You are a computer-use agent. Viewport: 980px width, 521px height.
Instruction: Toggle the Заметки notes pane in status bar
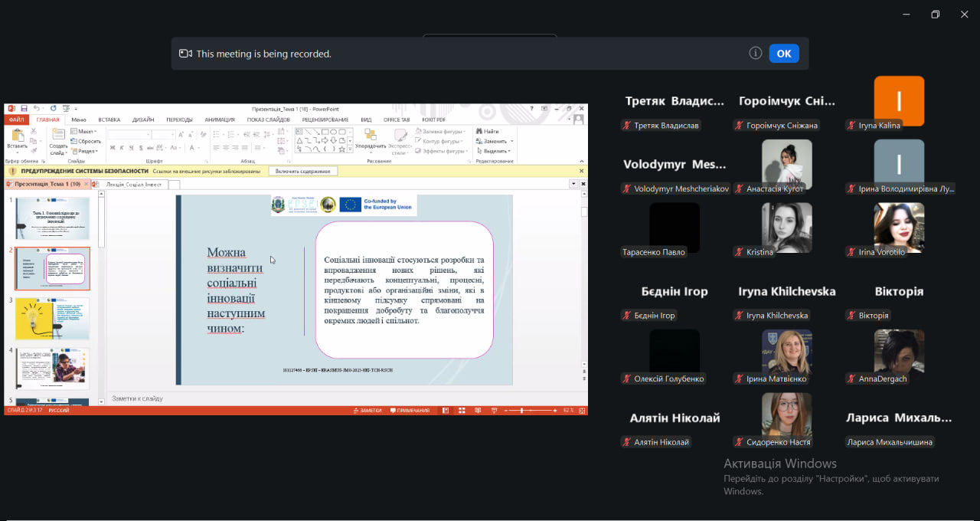click(x=367, y=411)
